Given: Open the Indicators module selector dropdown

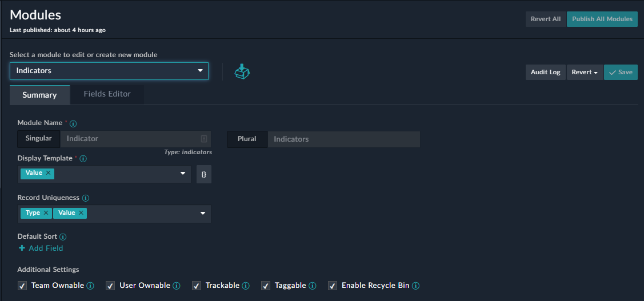Looking at the screenshot, I should (109, 71).
